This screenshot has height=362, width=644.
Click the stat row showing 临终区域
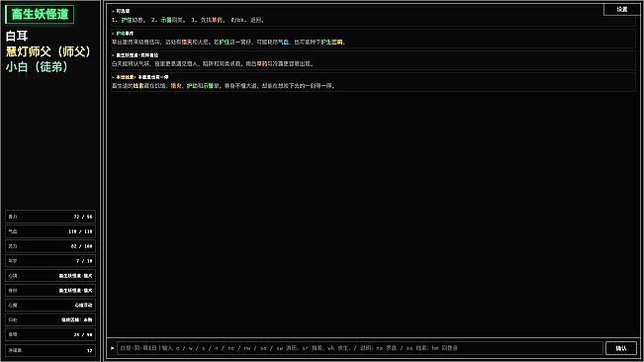click(50, 319)
